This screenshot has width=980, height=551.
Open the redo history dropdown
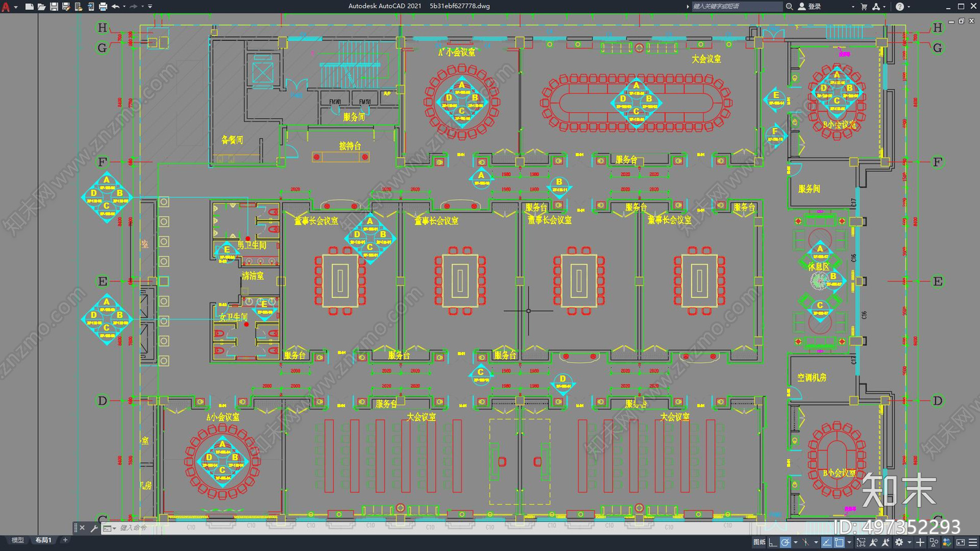tap(143, 7)
